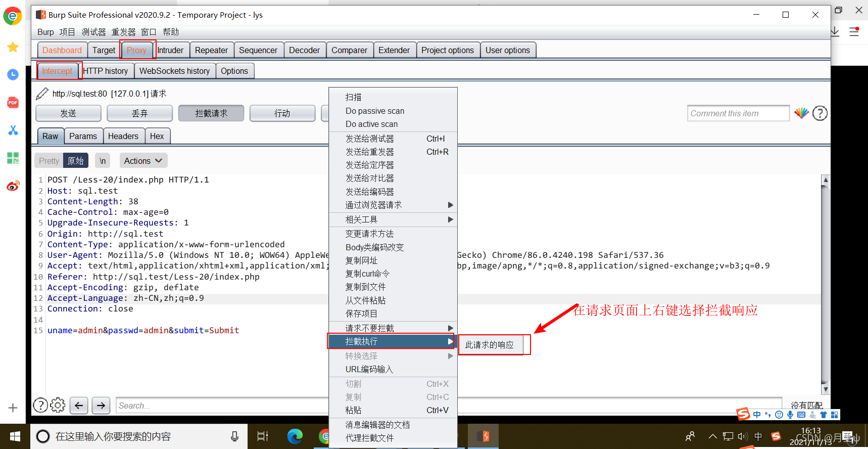Click the search help question mark icon
Viewport: 868px width, 449px height.
(40, 405)
